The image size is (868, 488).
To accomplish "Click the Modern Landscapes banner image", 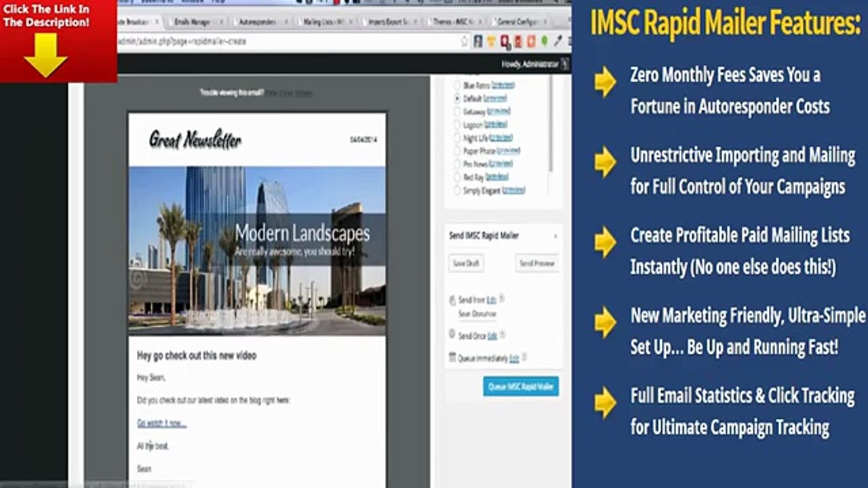I will pos(257,251).
